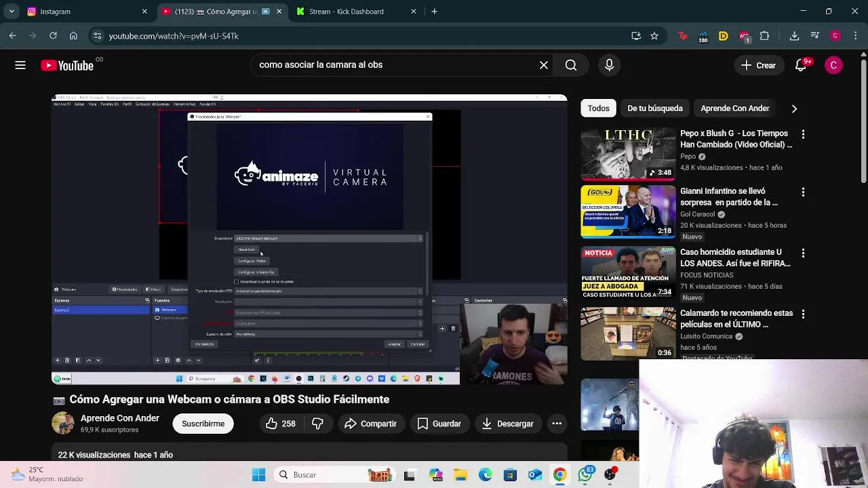Bookmark this page with the star icon
The image size is (868, 488).
(x=654, y=36)
